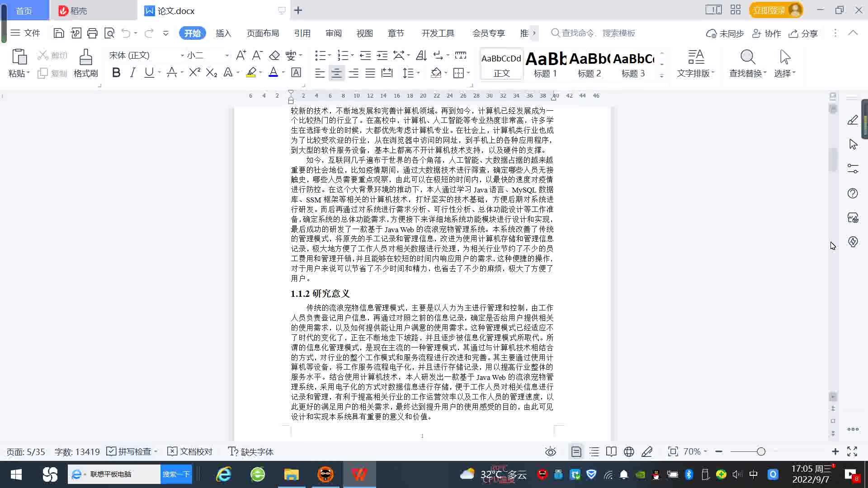Click the Save icon in quick toolbar
Screen dimensions: 868x488
(58, 33)
